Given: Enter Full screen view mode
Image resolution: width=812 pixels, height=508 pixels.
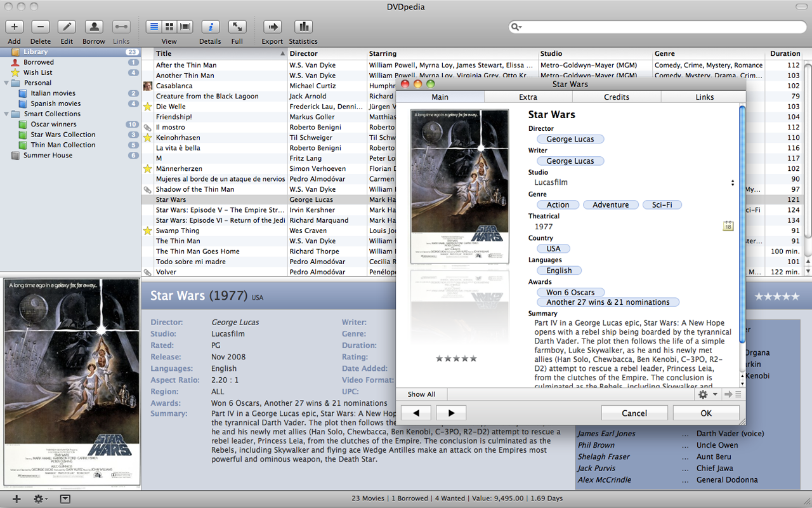Looking at the screenshot, I should pyautogui.click(x=237, y=27).
